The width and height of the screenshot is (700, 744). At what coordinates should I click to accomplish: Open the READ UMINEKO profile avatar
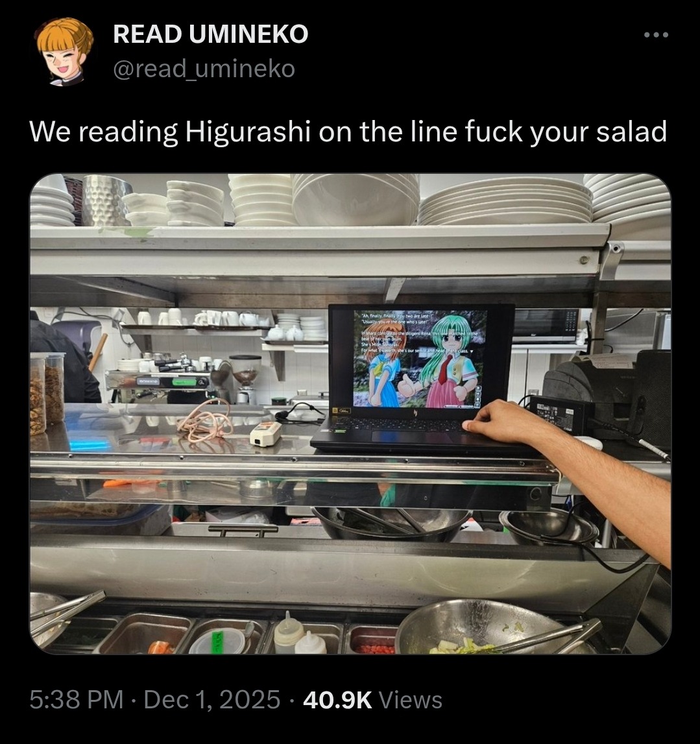click(65, 52)
